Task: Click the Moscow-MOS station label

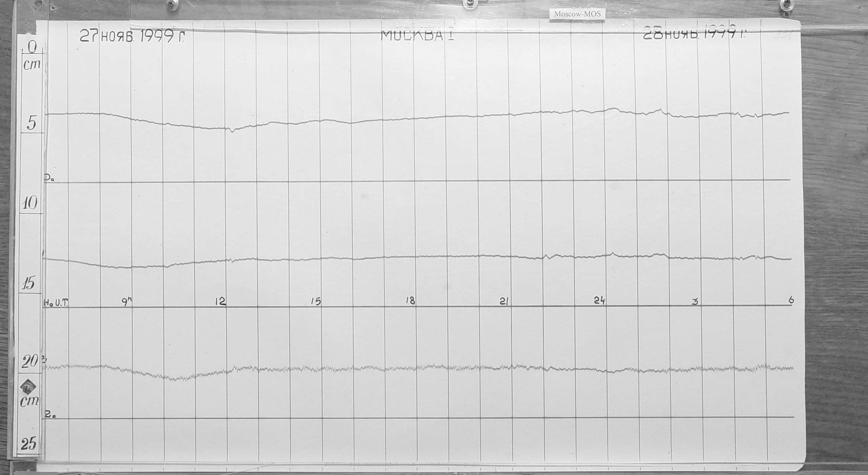Action: (577, 14)
